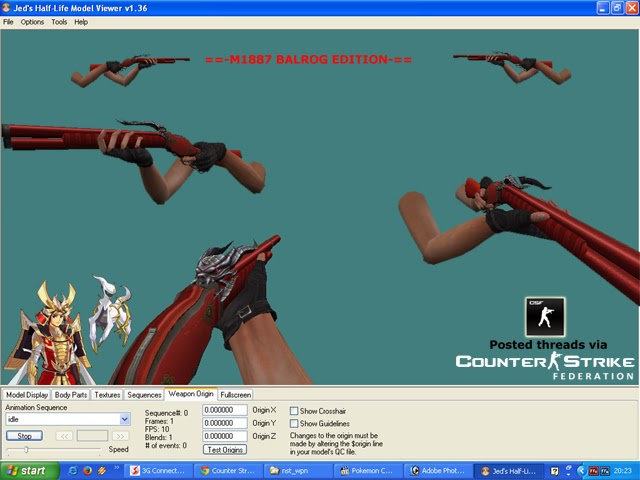
Task: Switch to 3G Connect taskbar window
Action: (x=158, y=471)
